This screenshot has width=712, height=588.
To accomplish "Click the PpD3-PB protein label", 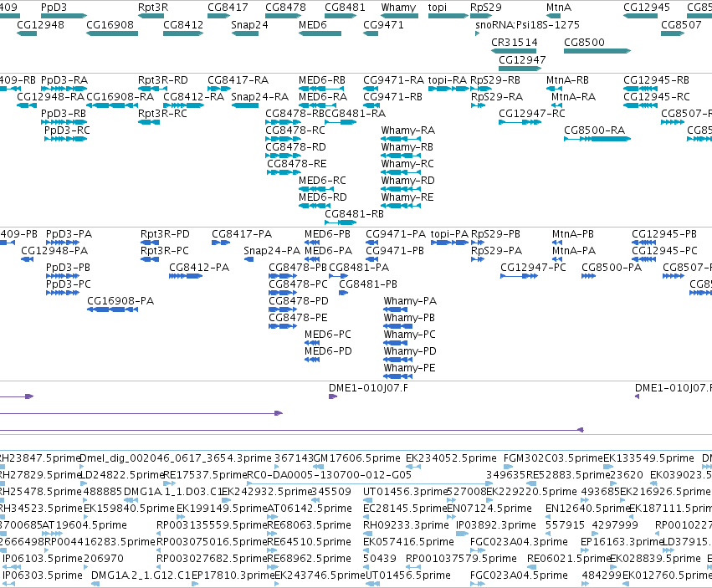I will click(x=68, y=268).
